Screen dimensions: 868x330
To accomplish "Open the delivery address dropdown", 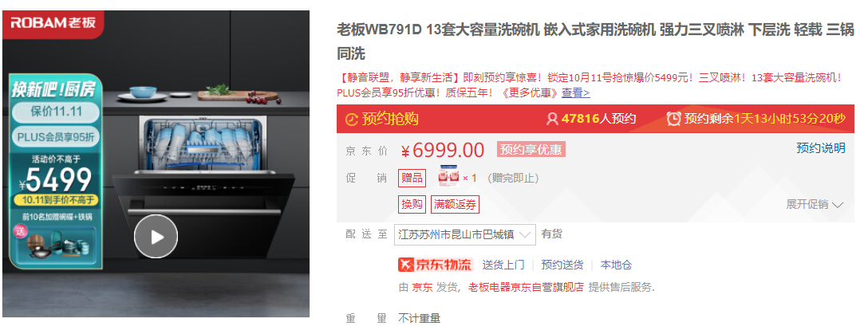I will pos(464,234).
